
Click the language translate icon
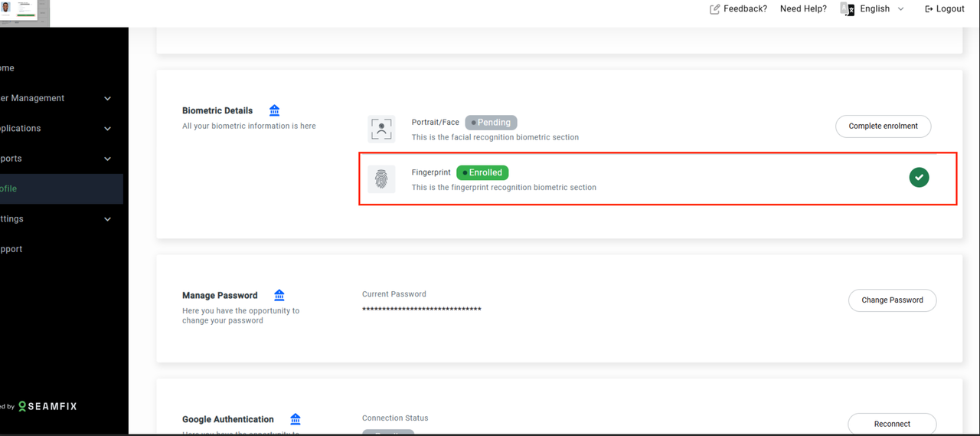[847, 9]
